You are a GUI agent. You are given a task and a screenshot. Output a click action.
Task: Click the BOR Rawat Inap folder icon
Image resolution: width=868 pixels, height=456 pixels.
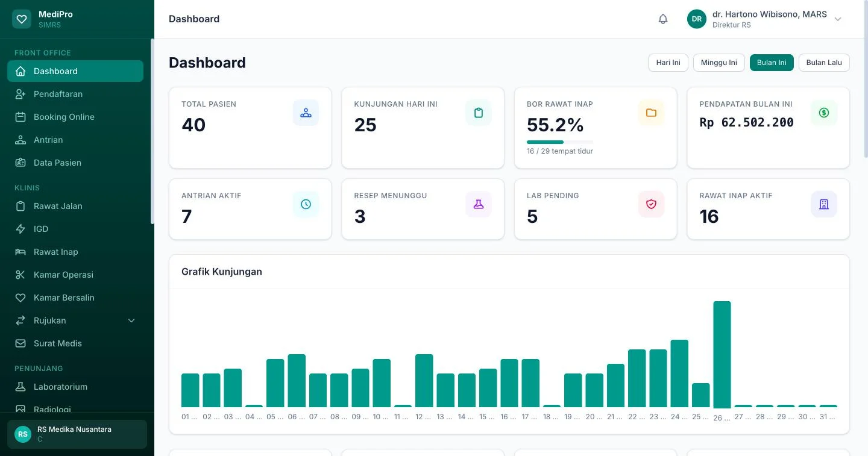click(x=651, y=113)
